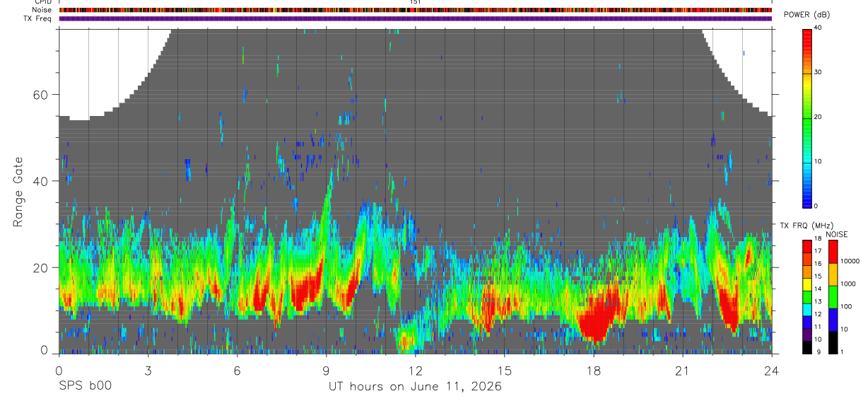This screenshot has width=868, height=401.
Task: Click the green 100 NOISE legend swatch
Action: [x=833, y=297]
